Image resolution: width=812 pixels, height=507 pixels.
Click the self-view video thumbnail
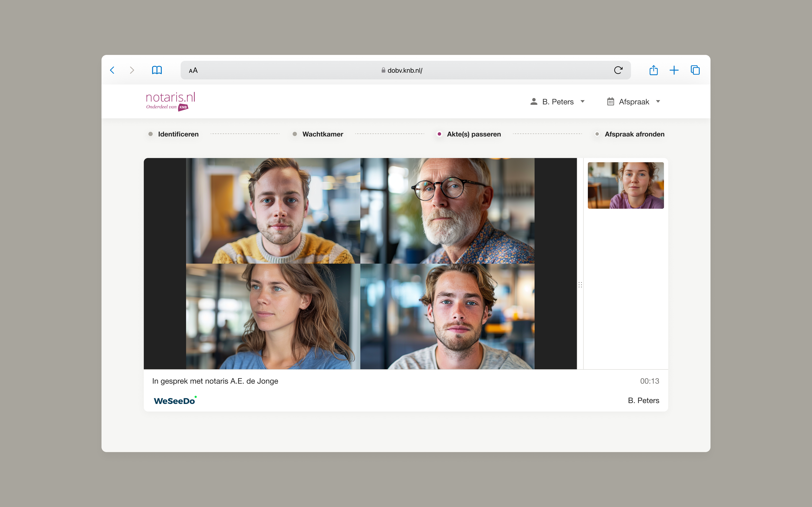tap(625, 185)
